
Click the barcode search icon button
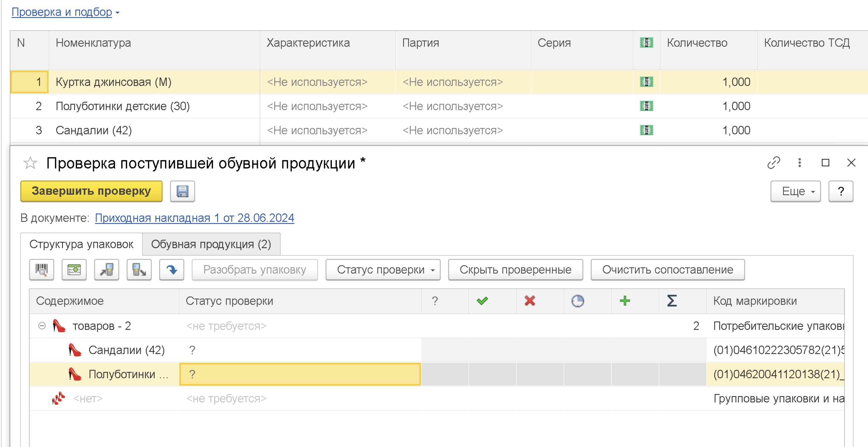pos(41,270)
